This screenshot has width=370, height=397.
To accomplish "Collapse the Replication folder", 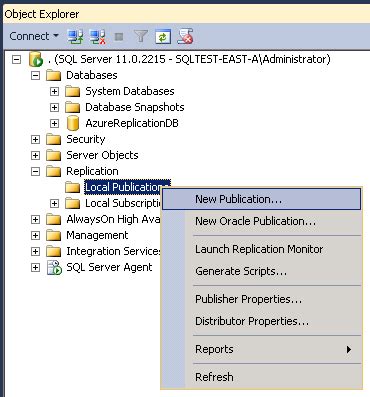I will pos(35,171).
